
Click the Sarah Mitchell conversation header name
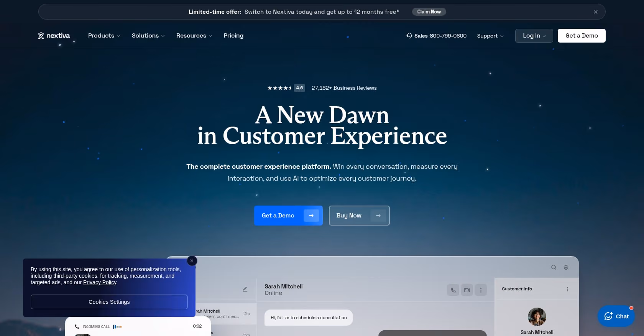tap(284, 287)
